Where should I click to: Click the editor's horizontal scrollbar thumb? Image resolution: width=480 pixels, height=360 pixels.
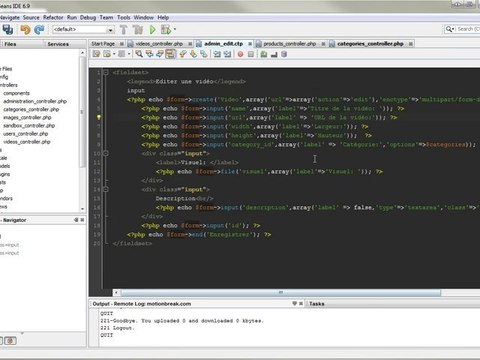(x=280, y=293)
